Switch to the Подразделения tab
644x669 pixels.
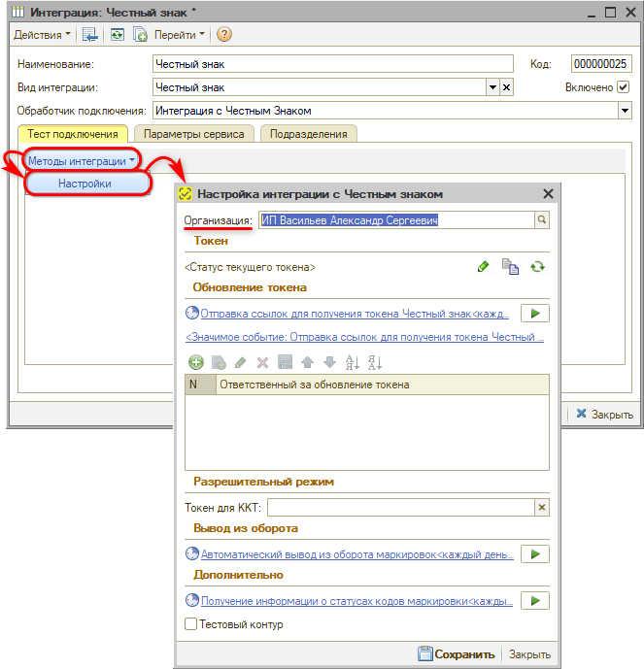pyautogui.click(x=309, y=134)
